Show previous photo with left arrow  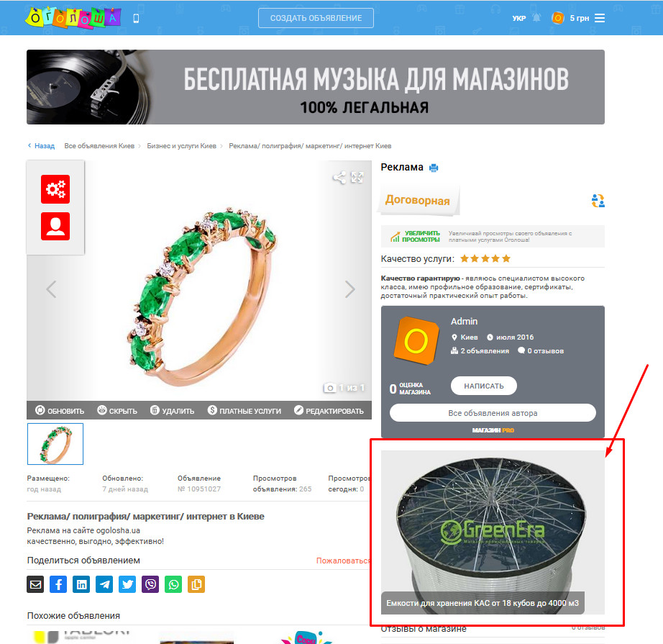coord(51,289)
